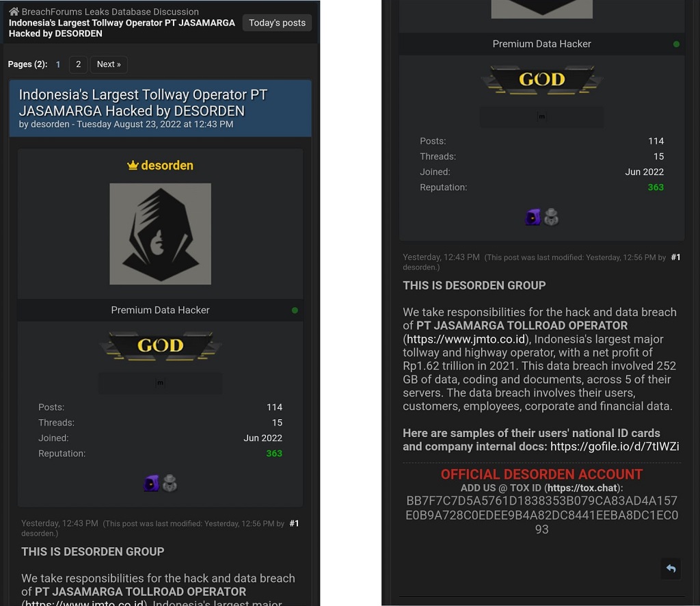Click "THIS IS DESORDEN GROUP" heading, right screenshot
The height and width of the screenshot is (606, 700).
click(474, 285)
